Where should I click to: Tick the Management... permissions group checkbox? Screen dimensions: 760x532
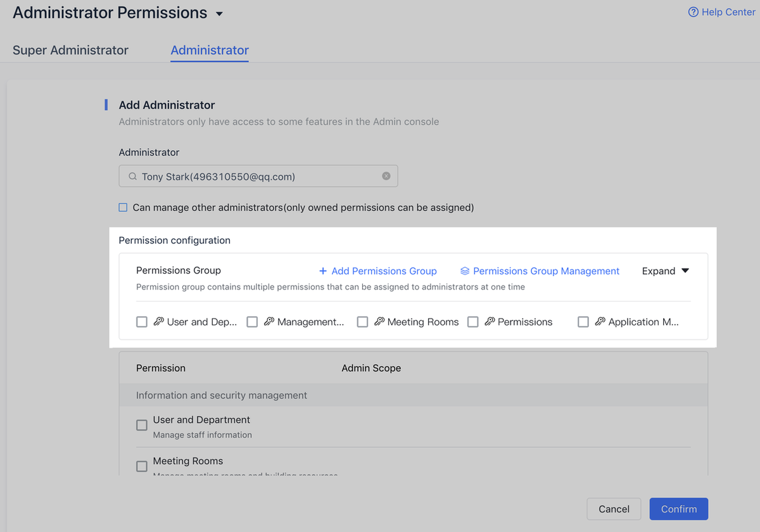(x=252, y=322)
